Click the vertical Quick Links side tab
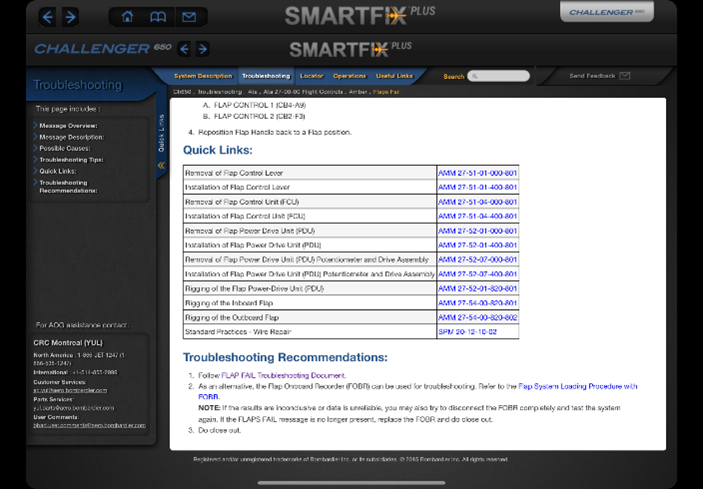The image size is (703, 489). 161,133
